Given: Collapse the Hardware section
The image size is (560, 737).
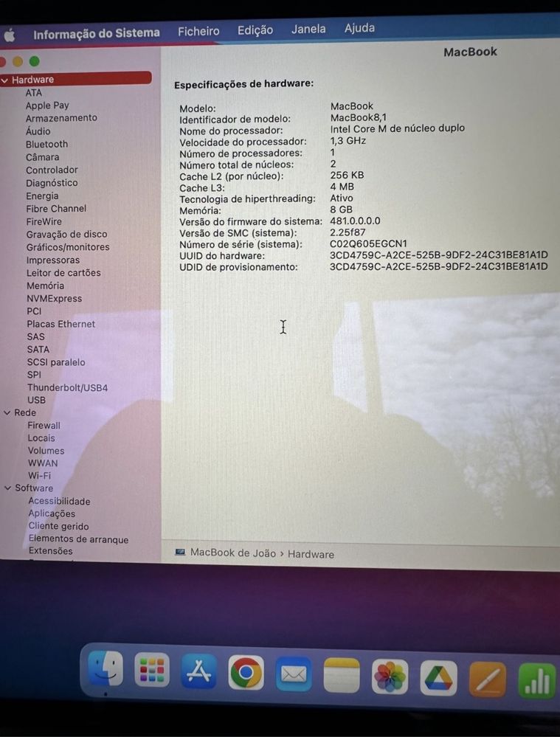Looking at the screenshot, I should pos(4,80).
